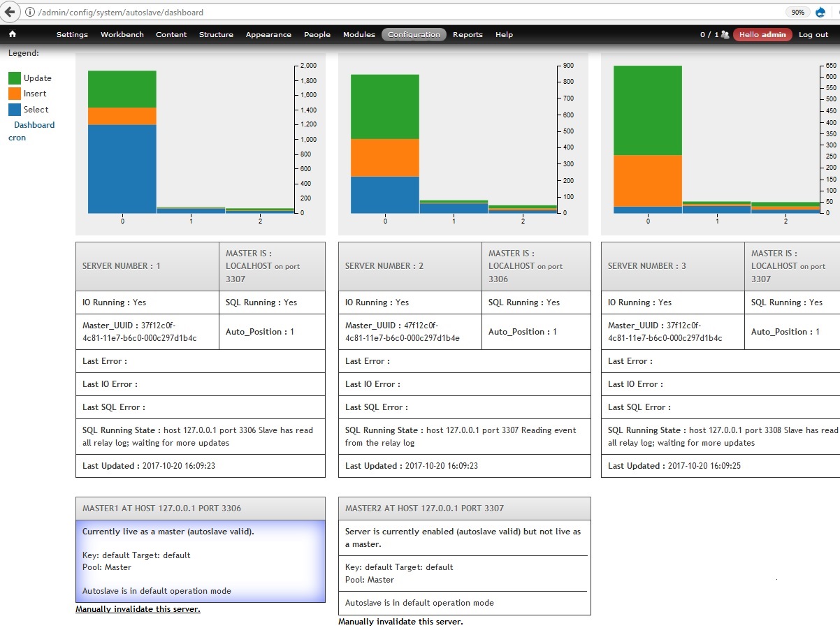Click the home icon in the admin toolbar
Image resolution: width=840 pixels, height=628 pixels.
[x=13, y=34]
